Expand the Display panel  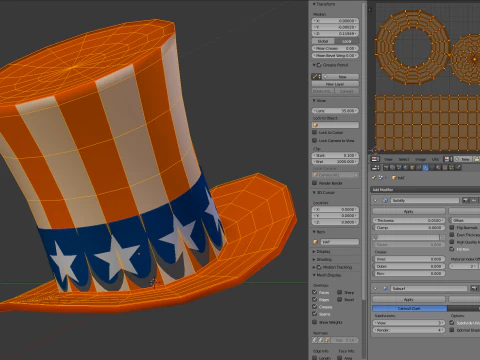(x=314, y=251)
